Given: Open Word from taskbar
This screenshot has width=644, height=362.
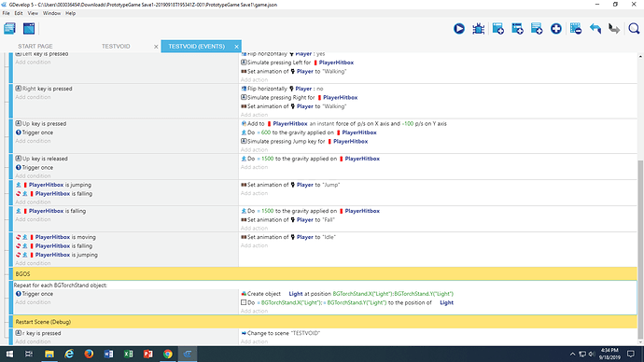Looking at the screenshot, I should click(108, 354).
